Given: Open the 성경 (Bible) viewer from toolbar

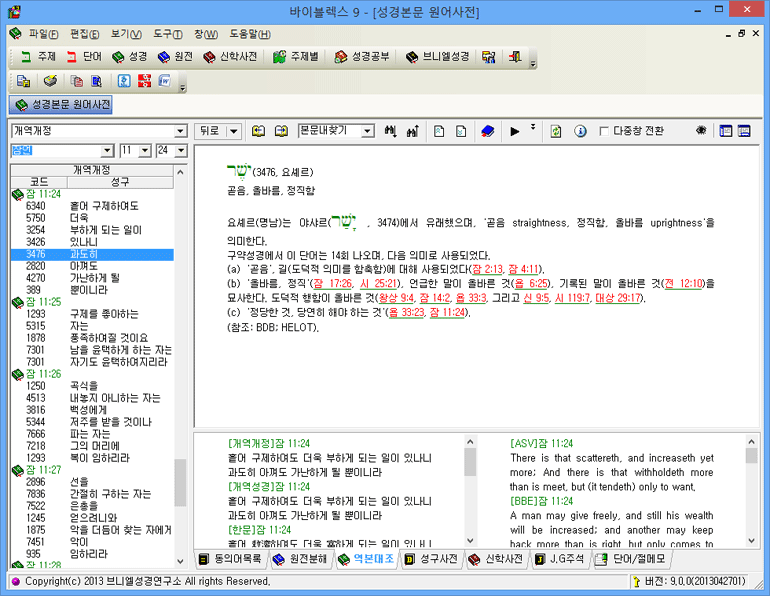Looking at the screenshot, I should click(129, 57).
